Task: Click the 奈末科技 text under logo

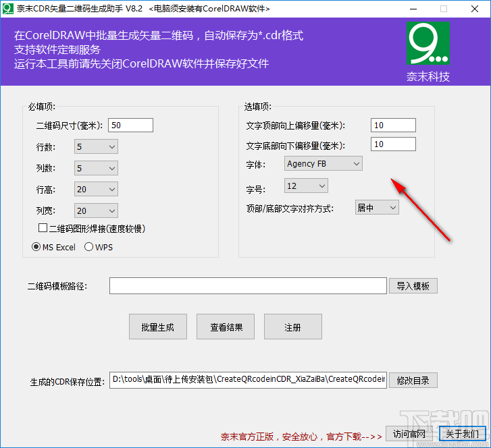Action: (428, 77)
